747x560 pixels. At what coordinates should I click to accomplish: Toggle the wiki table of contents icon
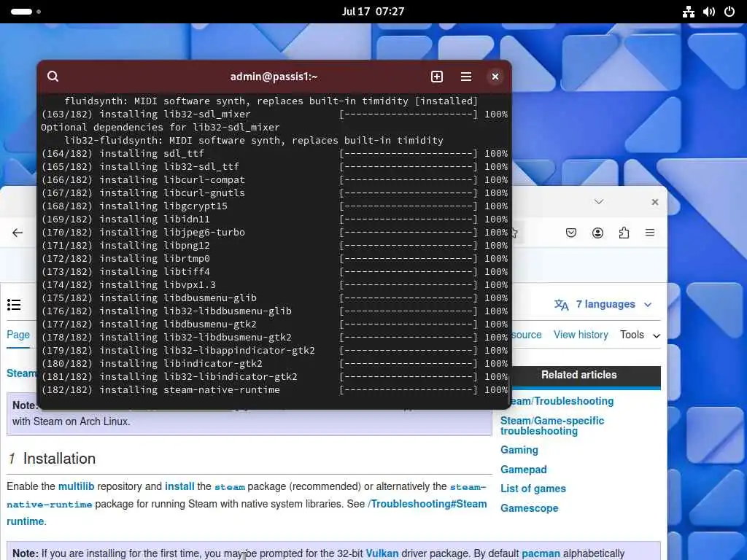point(14,305)
